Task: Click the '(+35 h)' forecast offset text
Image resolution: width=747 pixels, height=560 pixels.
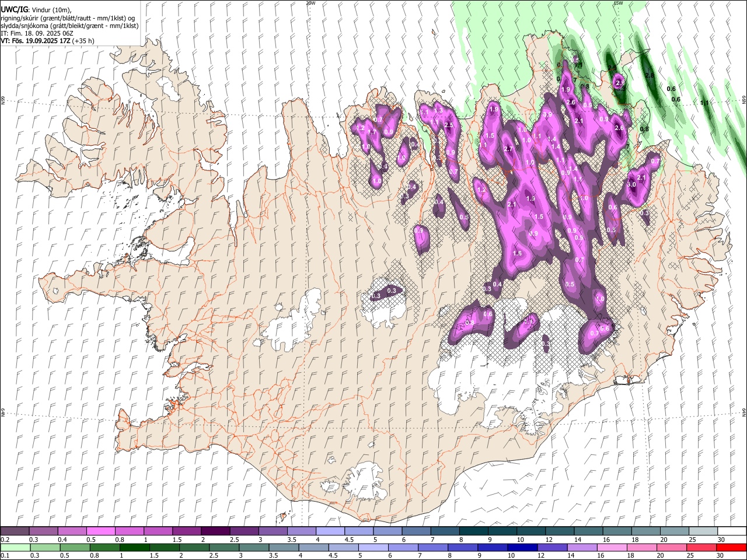Action: (x=84, y=41)
